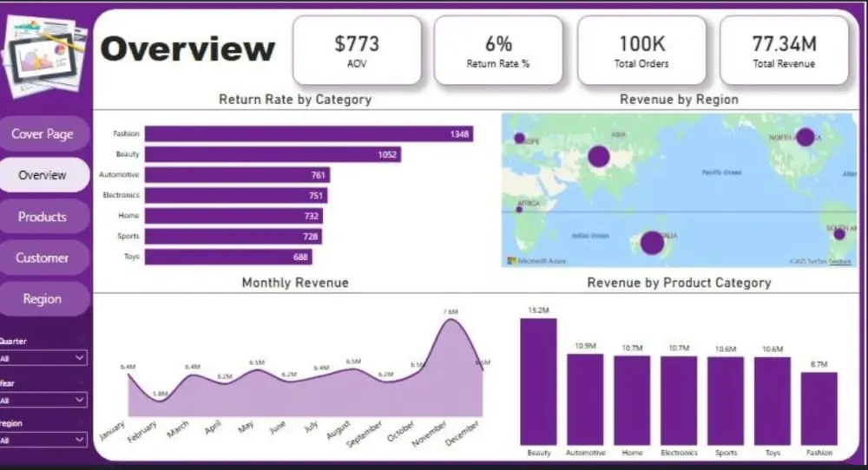The height and width of the screenshot is (470, 868).
Task: Click the Electronics return rate bar
Action: tap(236, 195)
